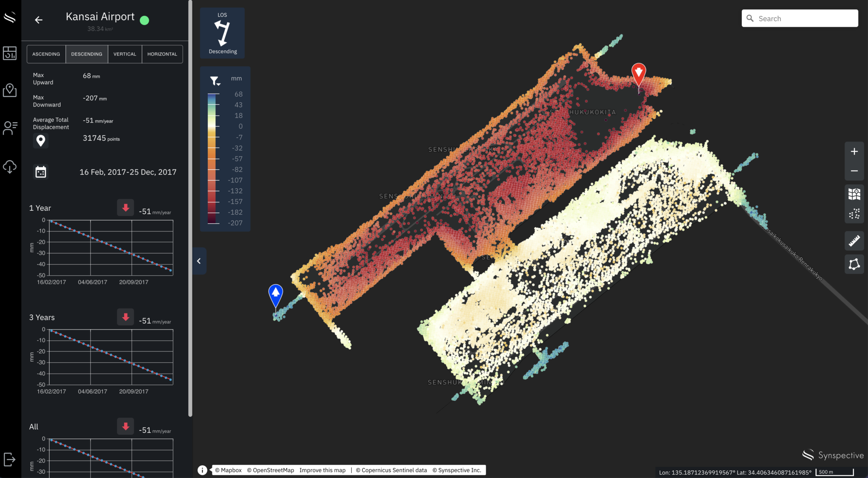Collapse the left information panel

198,261
